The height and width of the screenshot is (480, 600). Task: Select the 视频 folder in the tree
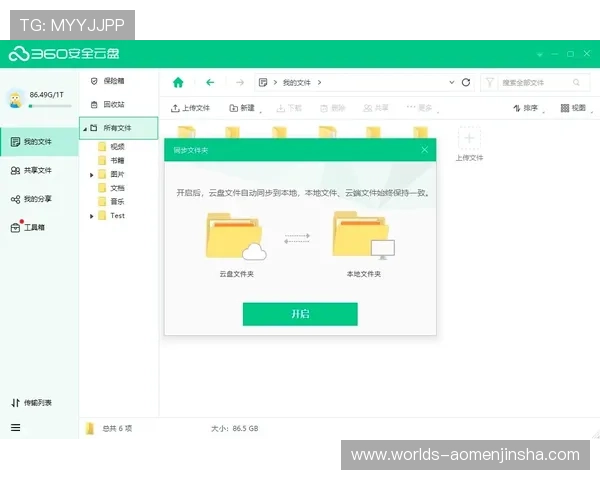111,147
